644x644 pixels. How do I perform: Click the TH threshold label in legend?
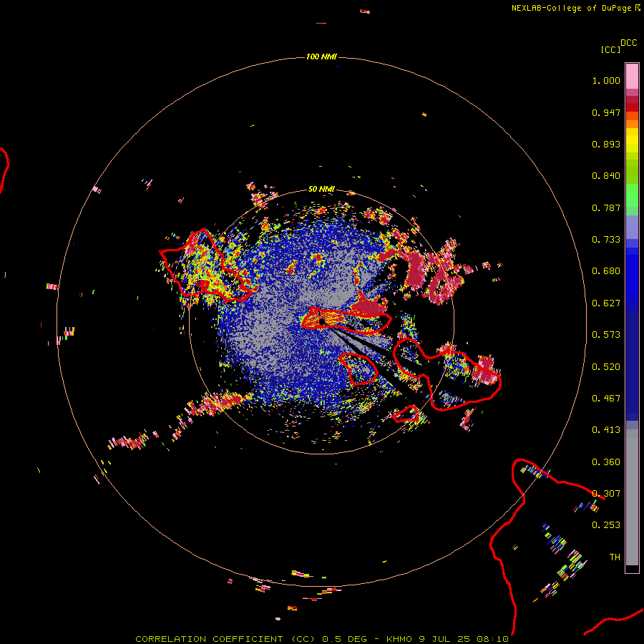pyautogui.click(x=615, y=557)
